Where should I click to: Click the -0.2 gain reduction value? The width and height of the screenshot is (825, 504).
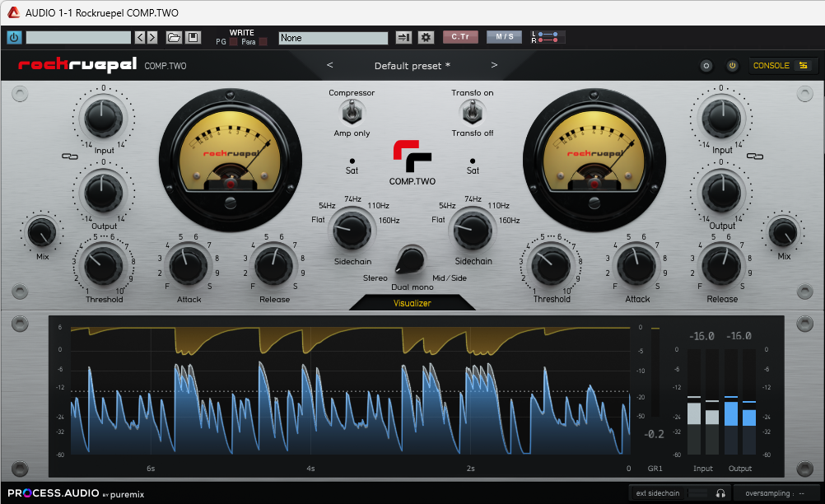[655, 434]
